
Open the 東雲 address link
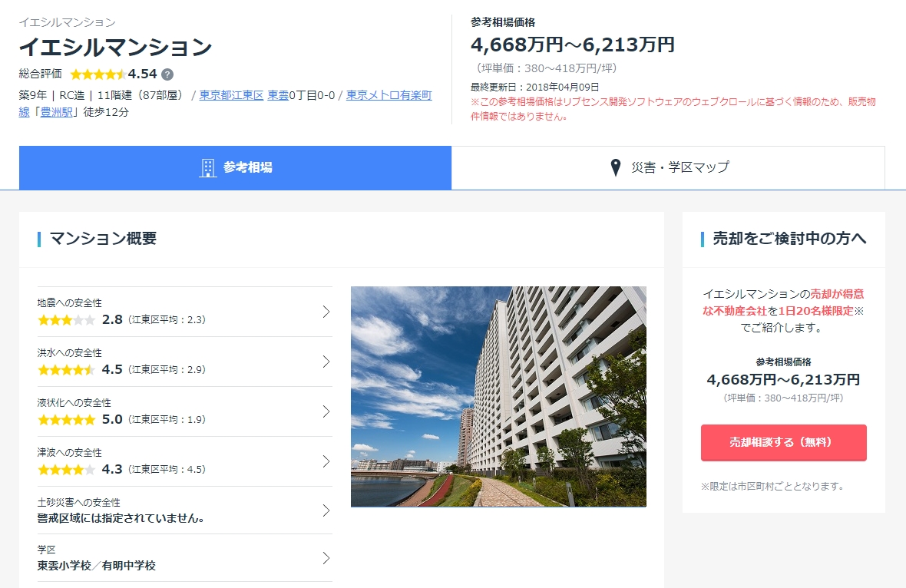click(278, 95)
